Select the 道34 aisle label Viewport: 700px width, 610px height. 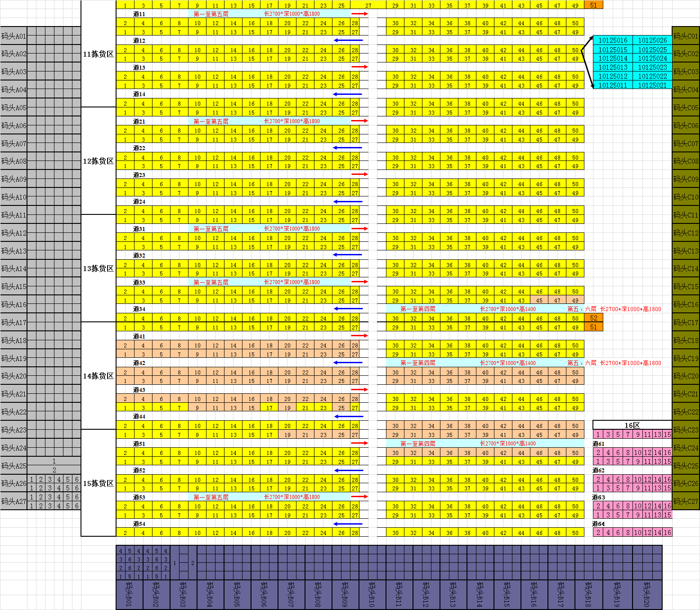[139, 309]
